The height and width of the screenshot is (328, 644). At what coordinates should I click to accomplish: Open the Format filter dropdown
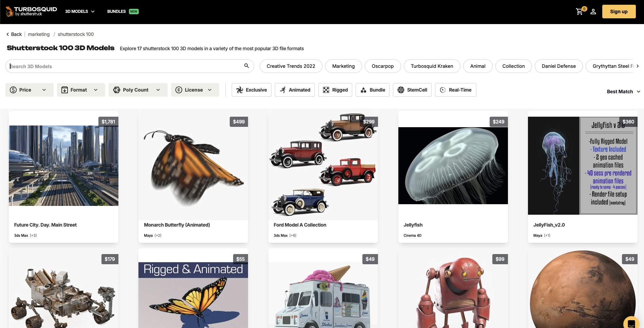pos(81,90)
